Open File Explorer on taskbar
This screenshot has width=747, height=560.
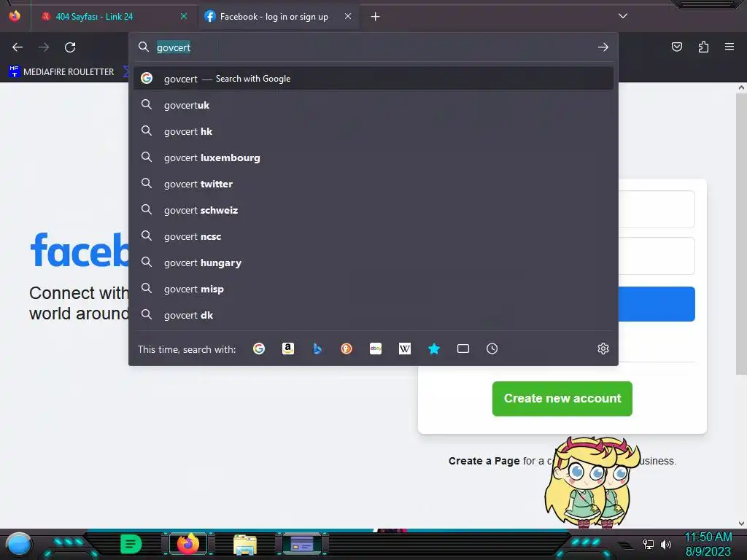coord(245,544)
